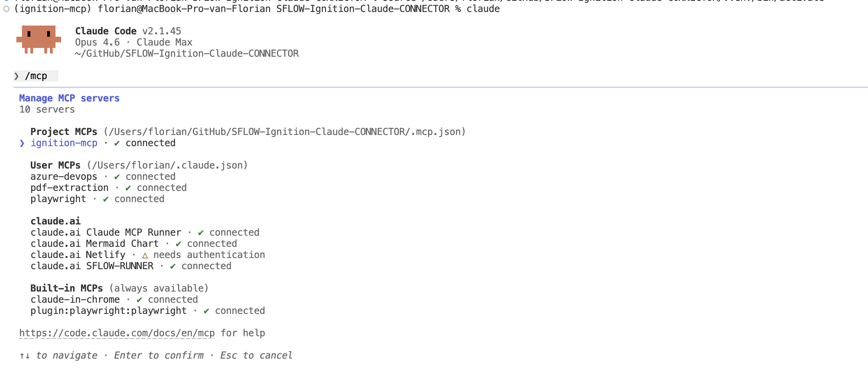Screen dimensions: 868x377
Task: Expand the ignition-mcp server via its chevron
Action: click(x=22, y=143)
